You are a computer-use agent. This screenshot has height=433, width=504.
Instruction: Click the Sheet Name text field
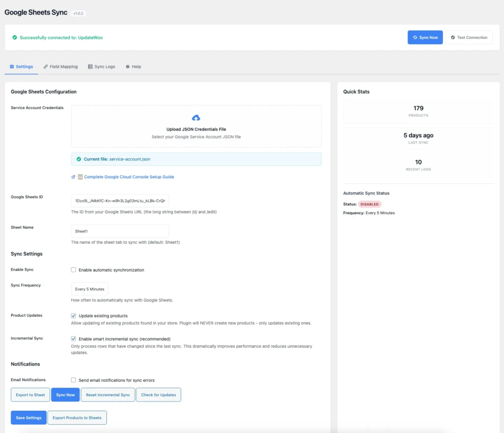click(x=120, y=231)
